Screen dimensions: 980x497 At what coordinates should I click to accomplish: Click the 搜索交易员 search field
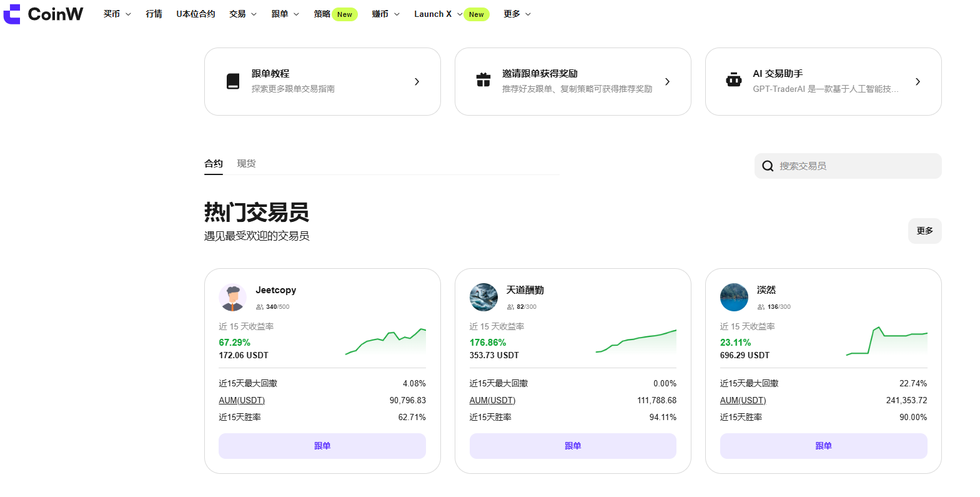[856, 166]
